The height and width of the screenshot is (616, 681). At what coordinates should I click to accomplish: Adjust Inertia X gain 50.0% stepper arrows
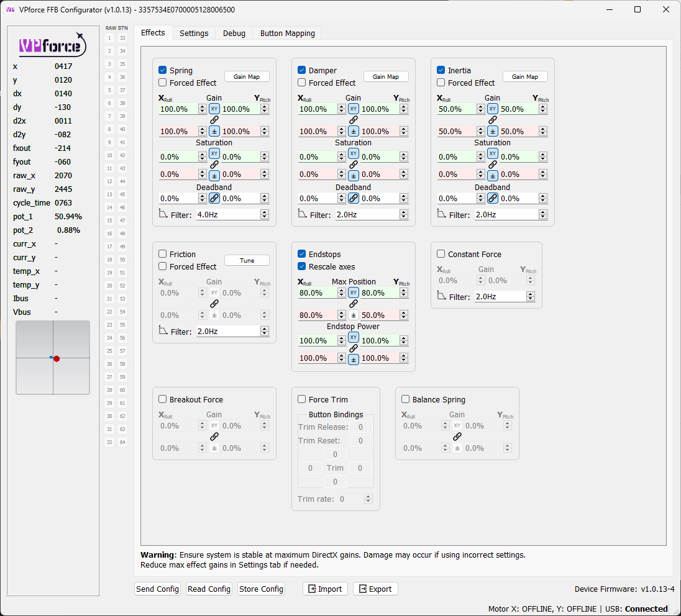pyautogui.click(x=480, y=109)
